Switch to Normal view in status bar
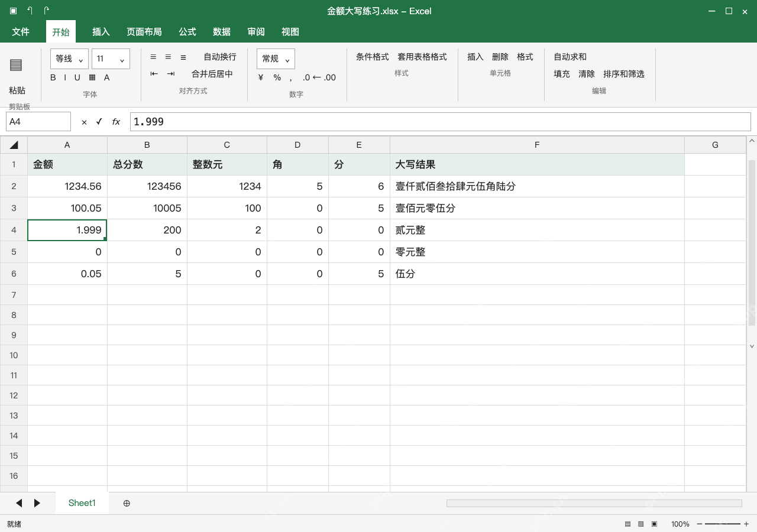 (x=627, y=524)
